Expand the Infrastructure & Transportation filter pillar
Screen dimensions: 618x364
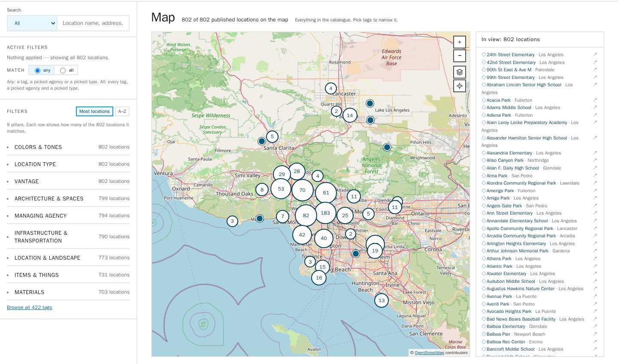(x=68, y=237)
